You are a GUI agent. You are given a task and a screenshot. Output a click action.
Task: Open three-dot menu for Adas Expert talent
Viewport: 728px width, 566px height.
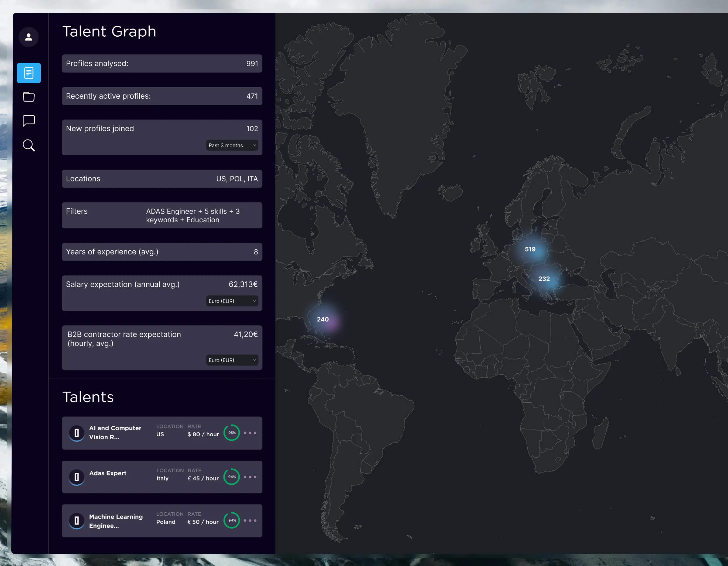tap(250, 477)
